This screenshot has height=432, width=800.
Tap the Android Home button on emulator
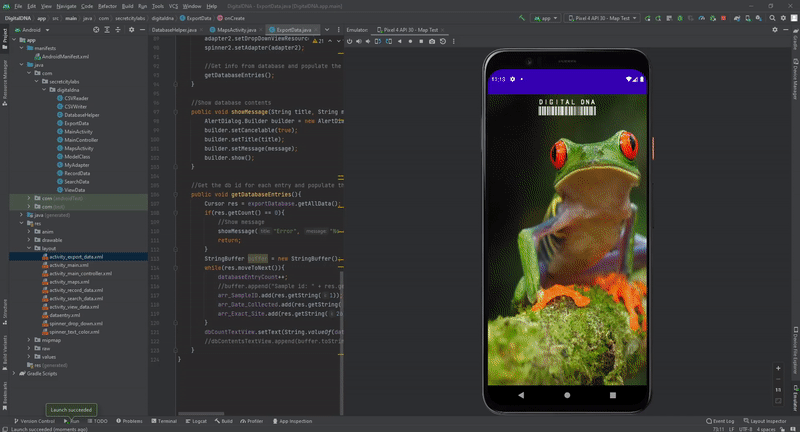pyautogui.click(x=567, y=395)
